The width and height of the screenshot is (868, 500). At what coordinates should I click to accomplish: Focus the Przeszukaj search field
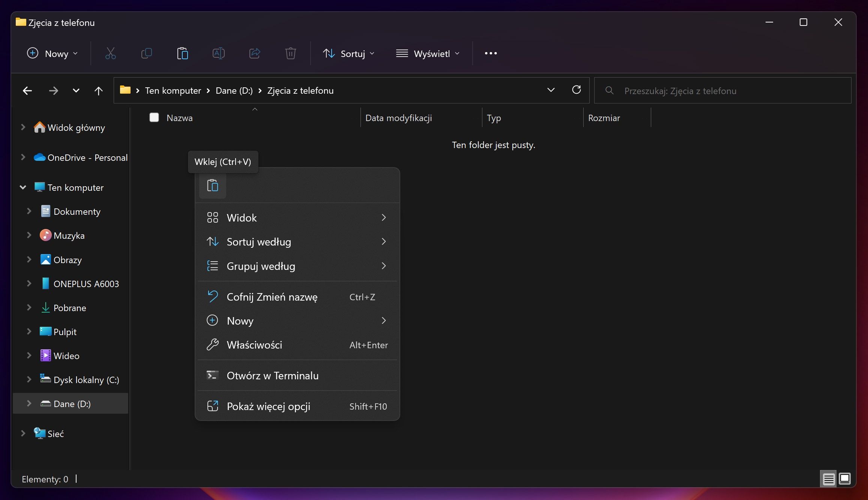tap(722, 90)
